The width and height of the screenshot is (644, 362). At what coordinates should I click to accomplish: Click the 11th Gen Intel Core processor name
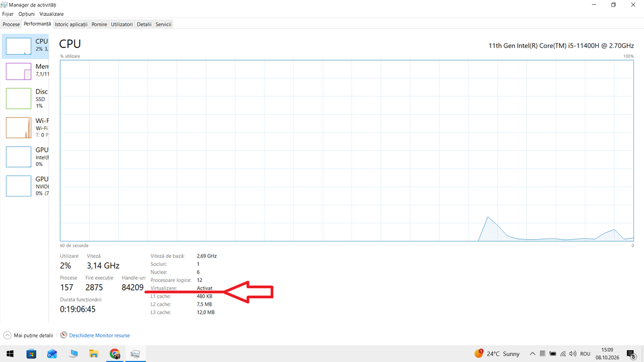[561, 46]
